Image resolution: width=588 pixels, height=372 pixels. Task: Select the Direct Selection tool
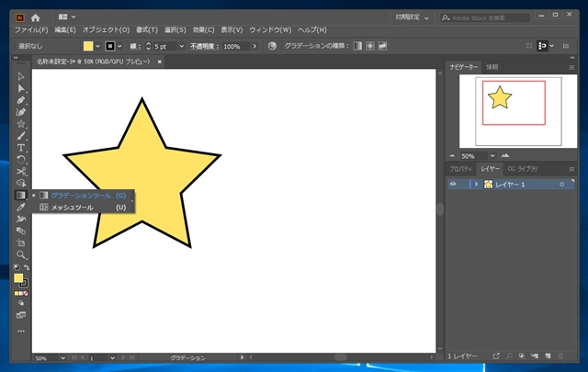[x=21, y=88]
